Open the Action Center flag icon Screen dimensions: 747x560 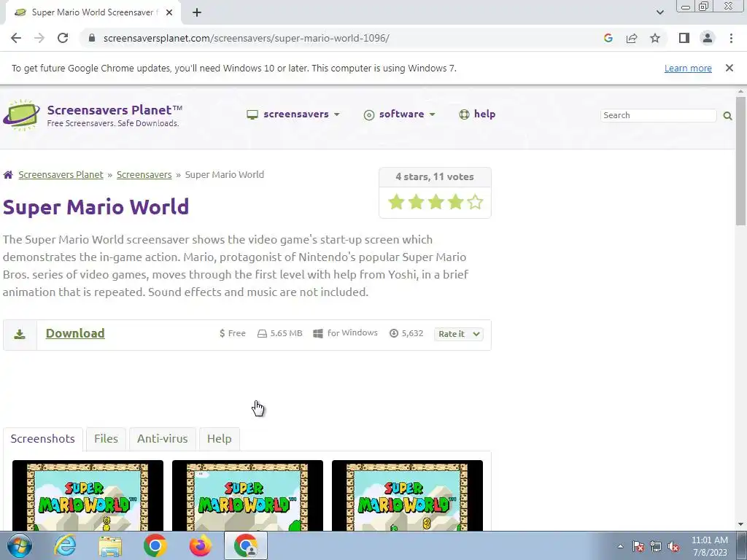click(x=638, y=547)
